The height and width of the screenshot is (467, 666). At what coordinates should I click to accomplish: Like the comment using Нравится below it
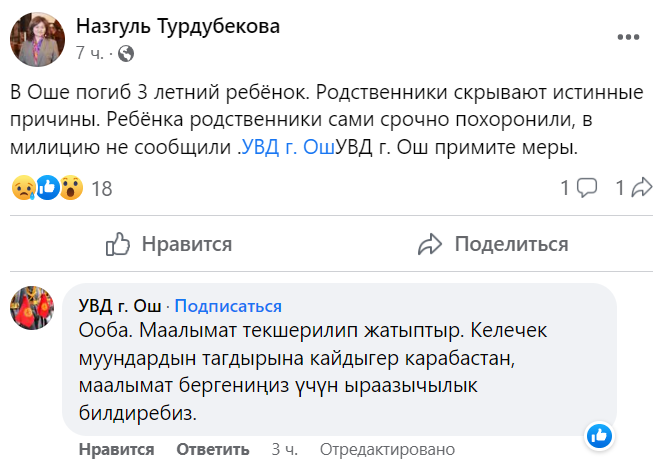tap(116, 449)
